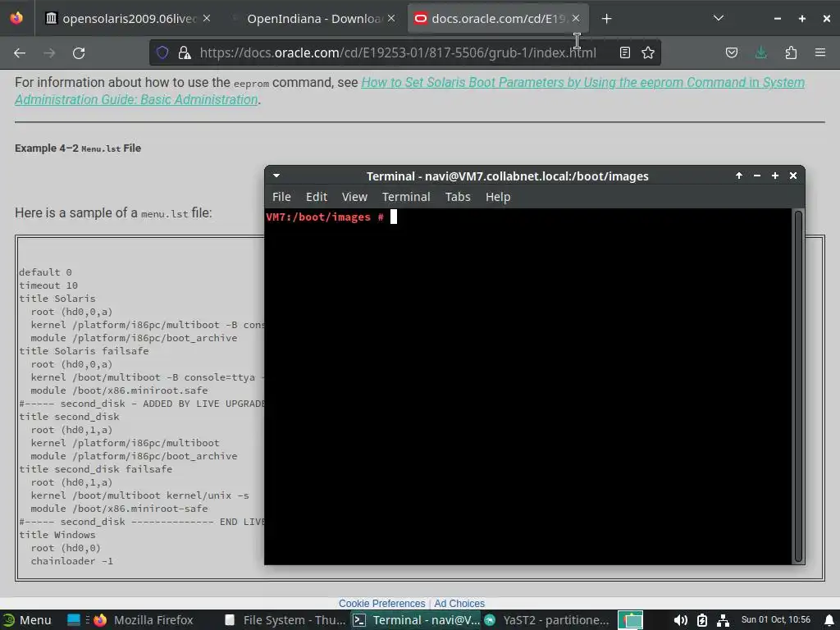This screenshot has width=840, height=630.
Task: List all tabs dropdown arrow
Action: pyautogui.click(x=719, y=18)
